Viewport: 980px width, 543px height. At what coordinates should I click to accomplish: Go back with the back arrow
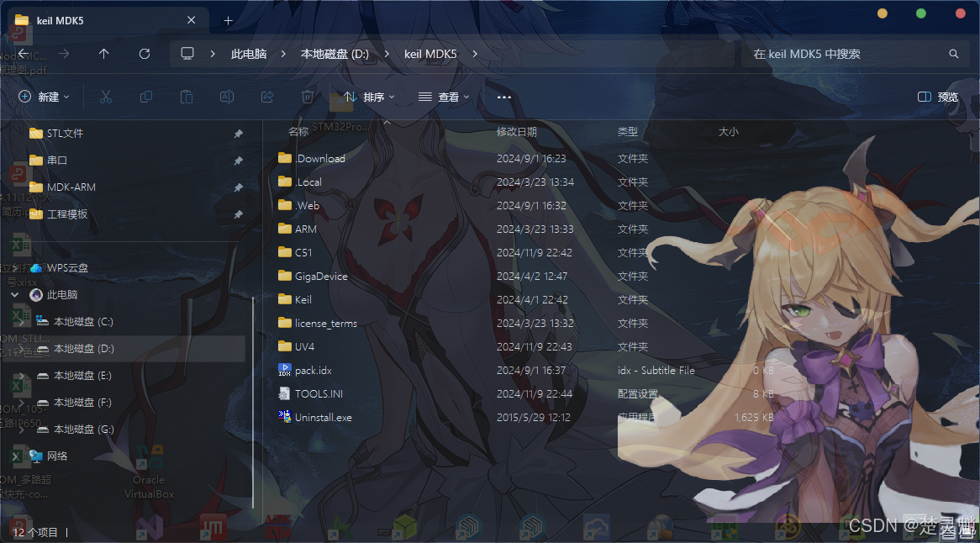point(24,54)
